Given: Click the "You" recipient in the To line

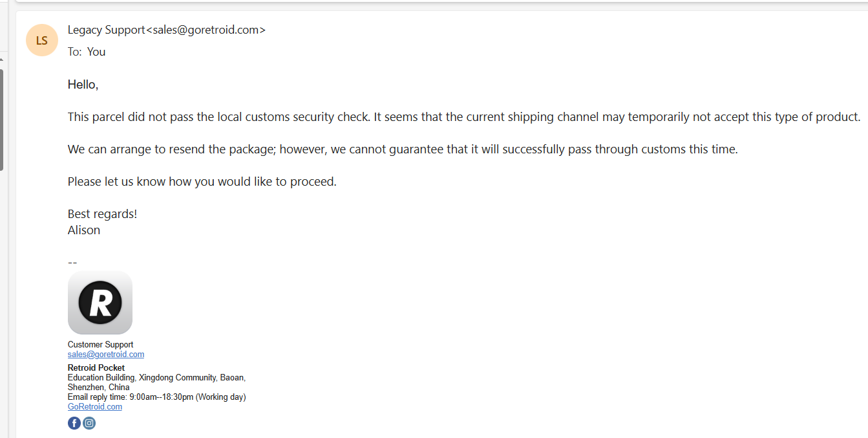Looking at the screenshot, I should [x=96, y=52].
